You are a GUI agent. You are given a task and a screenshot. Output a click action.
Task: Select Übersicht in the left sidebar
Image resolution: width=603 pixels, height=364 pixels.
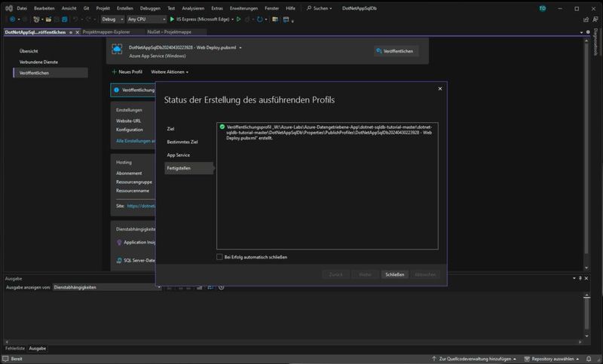(29, 51)
